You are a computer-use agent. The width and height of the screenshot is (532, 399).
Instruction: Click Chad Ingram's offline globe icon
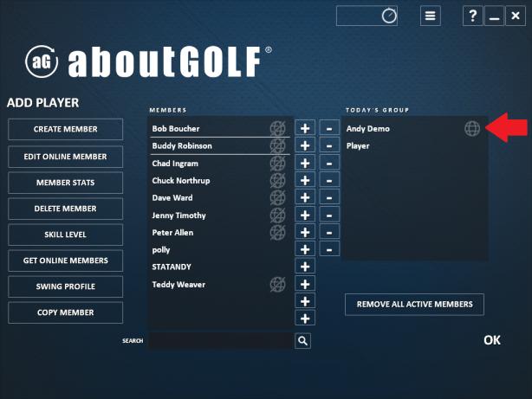[x=277, y=163]
